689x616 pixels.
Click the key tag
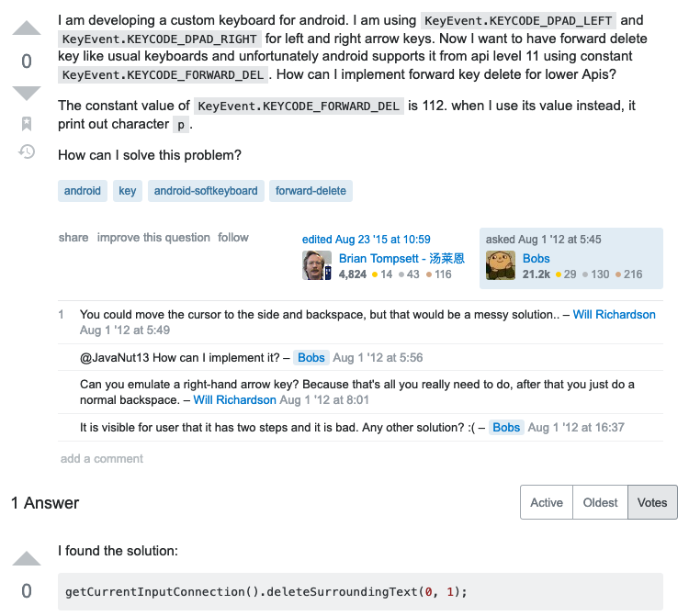tap(128, 191)
